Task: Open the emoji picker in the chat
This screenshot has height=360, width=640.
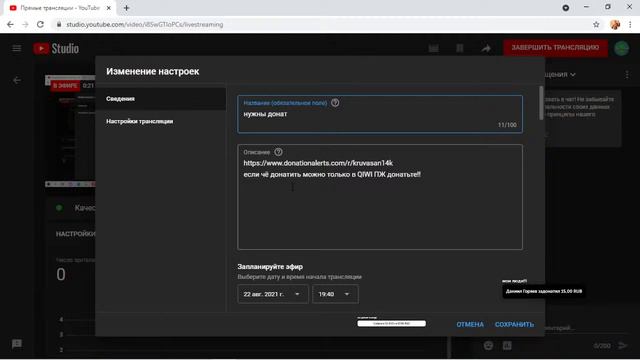Action: click(488, 346)
